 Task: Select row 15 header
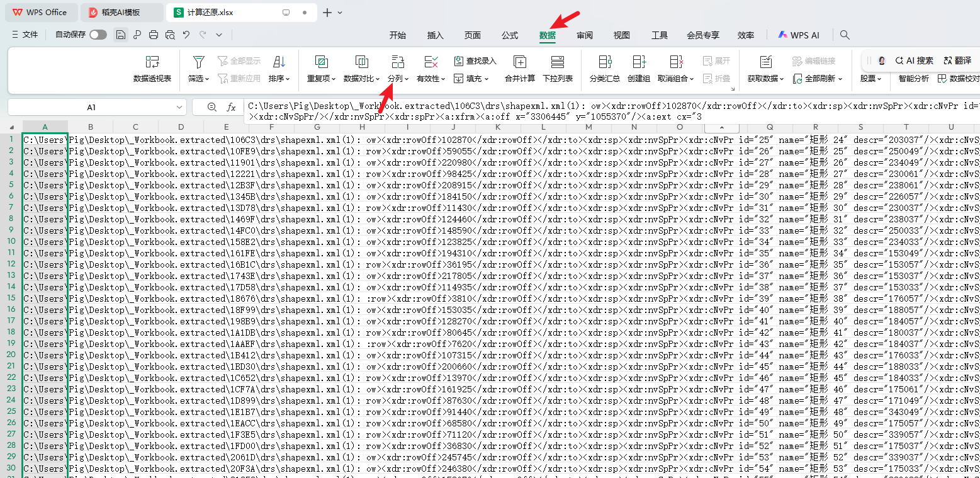click(11, 299)
